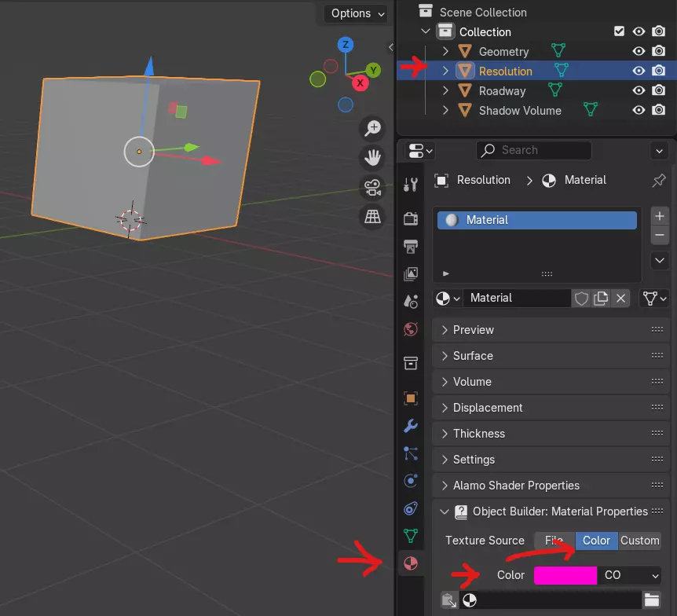Click the magenta Color swatch
Viewport: 677px width, 616px height.
coord(565,575)
